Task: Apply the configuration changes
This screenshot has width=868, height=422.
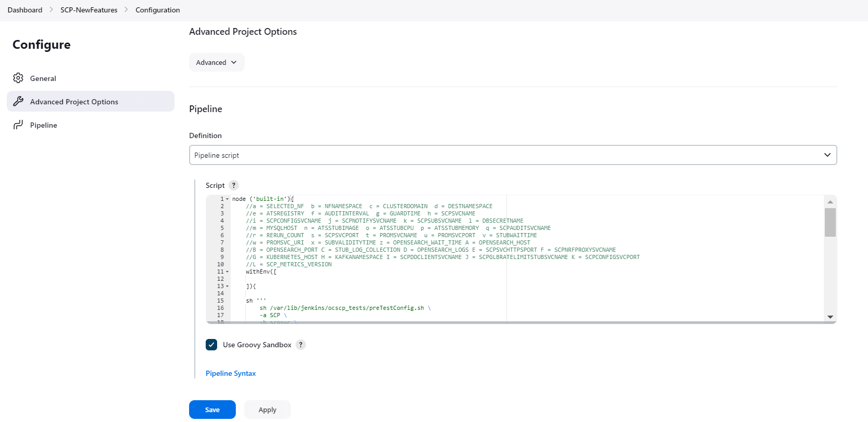Action: (x=268, y=410)
